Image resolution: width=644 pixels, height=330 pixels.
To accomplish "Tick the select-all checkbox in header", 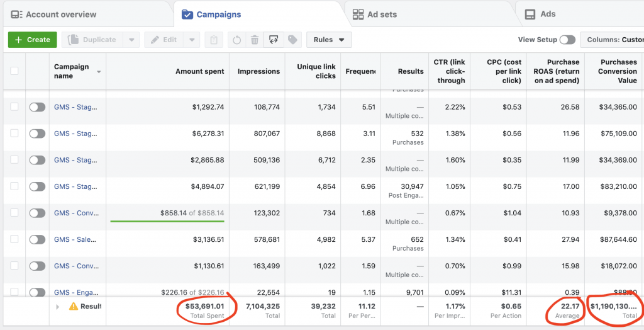I will (14, 71).
